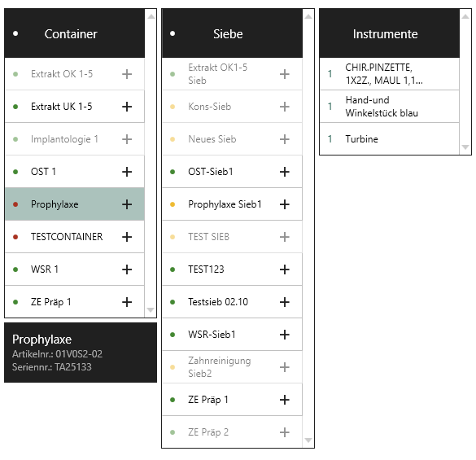Click the up arrow of Siebe list scrollbar
Screen dimensions: 476x460
click(308, 17)
